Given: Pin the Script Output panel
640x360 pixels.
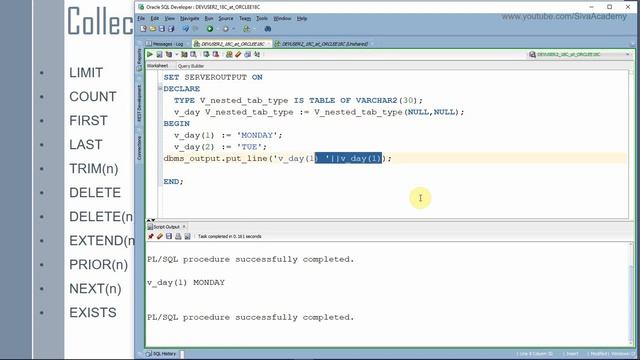Looking at the screenshot, I should 151,236.
